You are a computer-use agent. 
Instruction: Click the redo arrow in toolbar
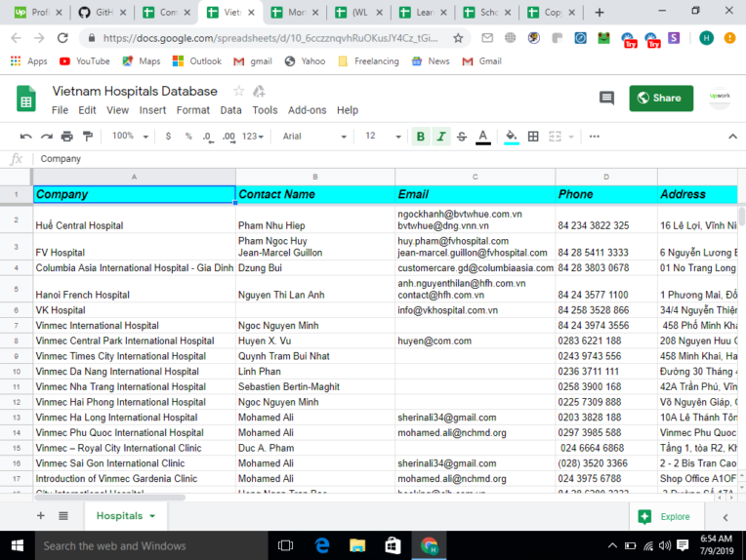(46, 137)
